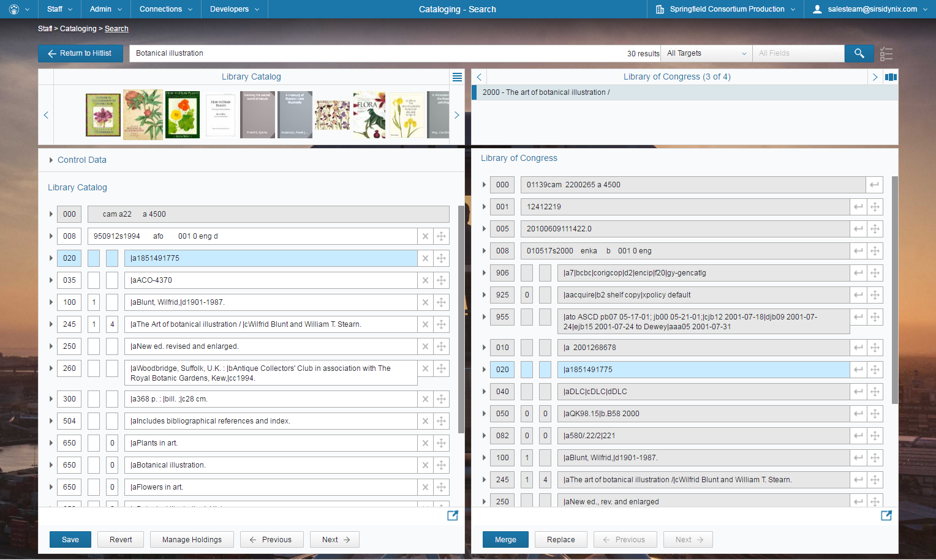Image resolution: width=936 pixels, height=560 pixels.
Task: Open Springfield Consortium Production menu
Action: 725,9
